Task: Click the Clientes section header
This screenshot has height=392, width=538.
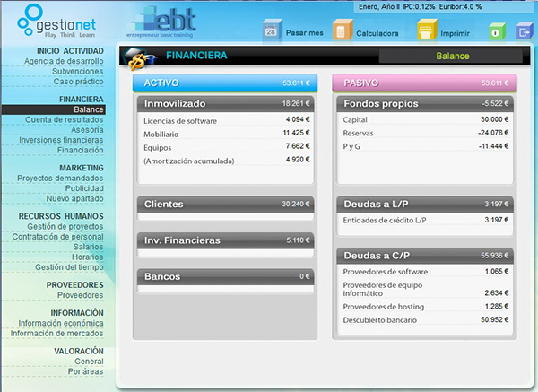Action: pos(225,205)
